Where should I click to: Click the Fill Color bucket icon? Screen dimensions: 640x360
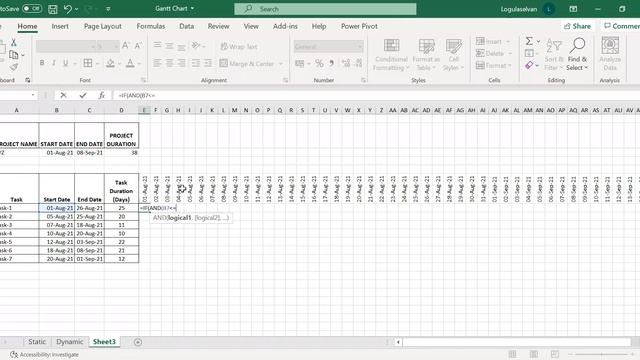[110, 63]
